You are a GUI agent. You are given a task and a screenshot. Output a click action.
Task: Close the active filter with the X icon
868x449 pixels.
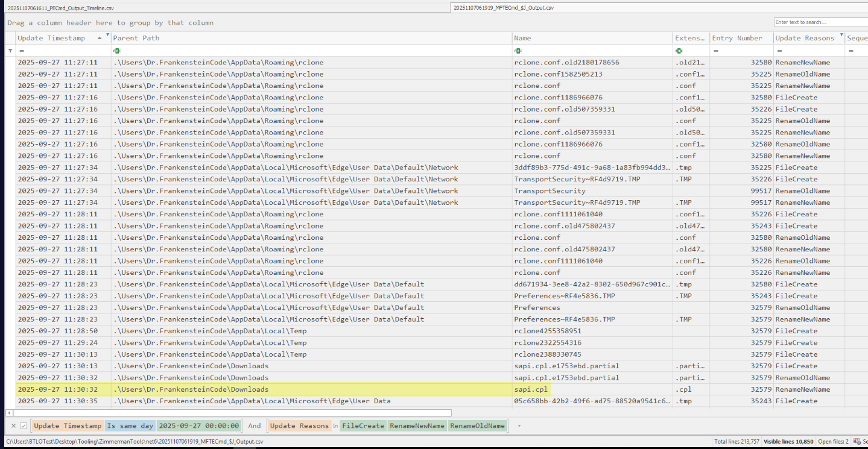click(14, 425)
